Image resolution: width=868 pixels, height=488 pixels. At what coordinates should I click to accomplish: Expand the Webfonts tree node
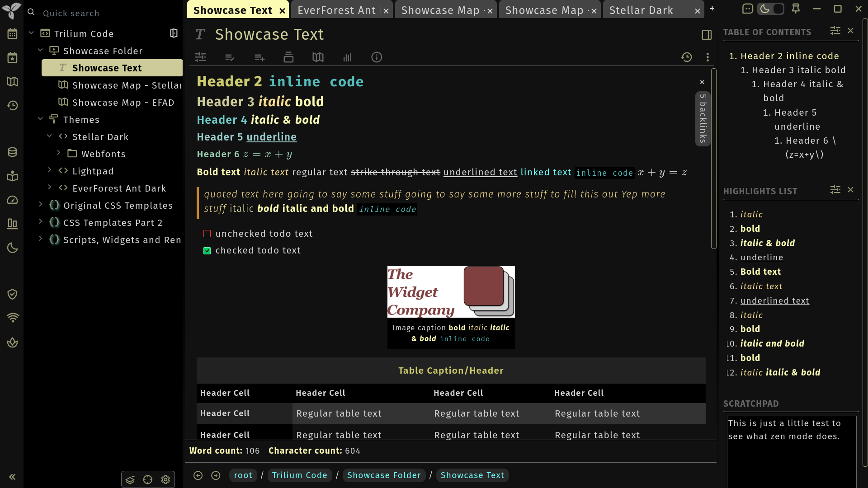point(58,153)
